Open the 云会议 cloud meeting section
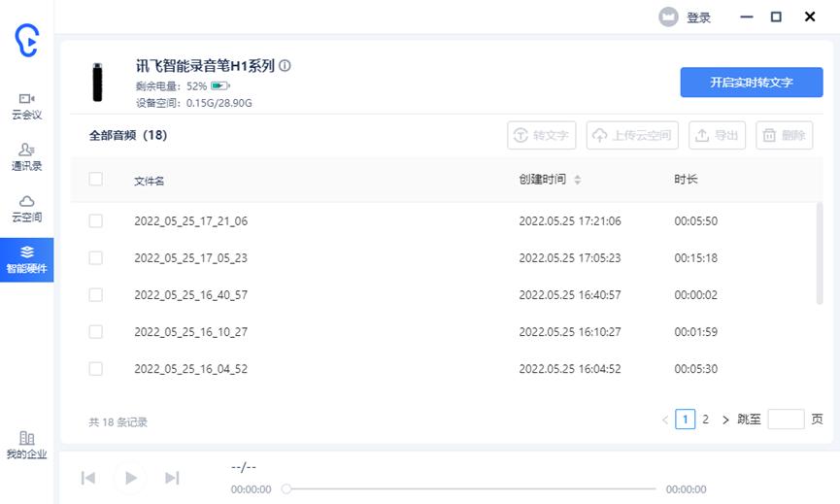Image resolution: width=840 pixels, height=504 pixels. [26, 105]
